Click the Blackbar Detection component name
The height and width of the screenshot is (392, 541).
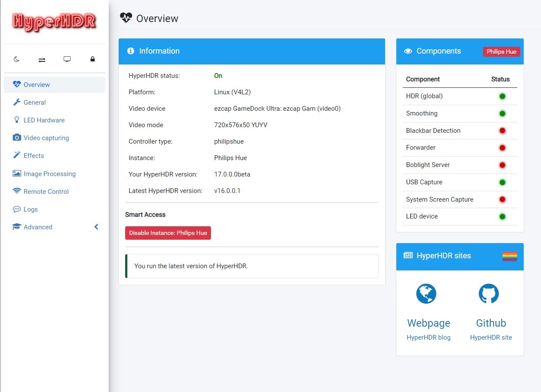coord(433,131)
